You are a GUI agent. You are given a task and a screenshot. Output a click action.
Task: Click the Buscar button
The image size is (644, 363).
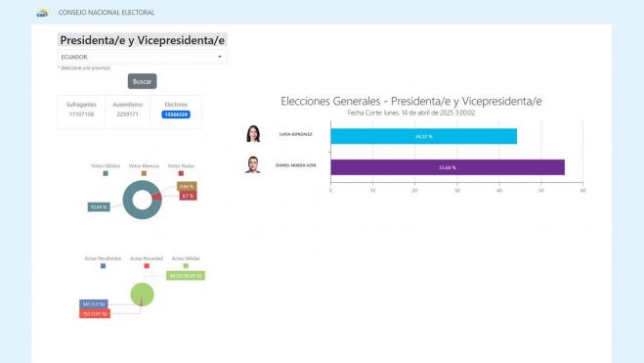click(142, 81)
